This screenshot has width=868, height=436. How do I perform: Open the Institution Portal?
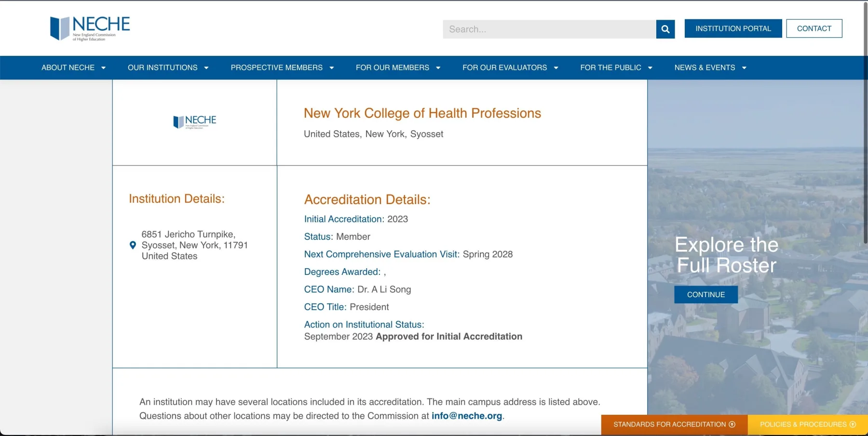tap(733, 28)
